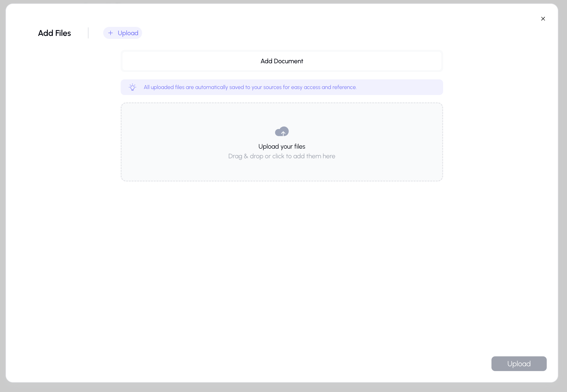
Task: Close the Add Files dialog
Action: click(543, 19)
